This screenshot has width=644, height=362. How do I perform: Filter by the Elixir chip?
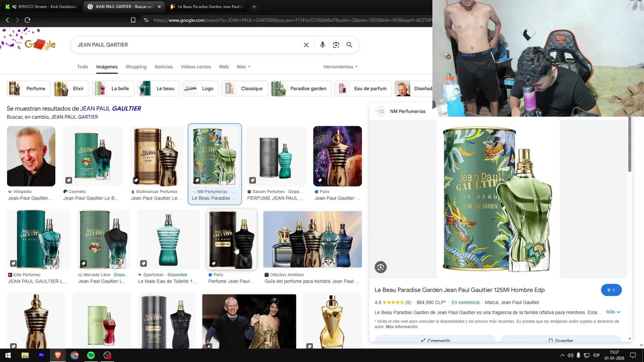tap(71, 88)
